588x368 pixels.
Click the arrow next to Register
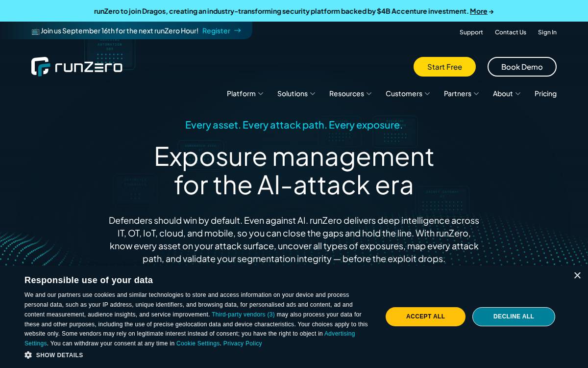(x=238, y=30)
